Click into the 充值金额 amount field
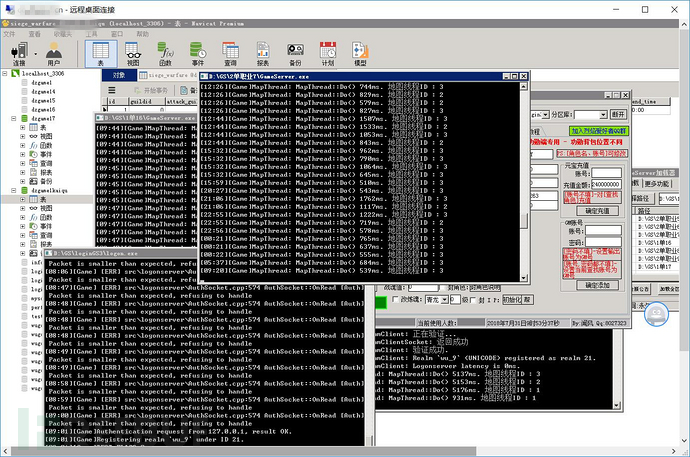Image resolution: width=690 pixels, height=457 pixels. [x=606, y=184]
